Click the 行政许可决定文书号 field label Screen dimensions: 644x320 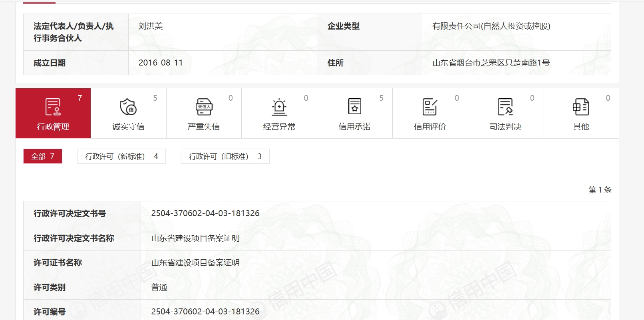[70, 213]
